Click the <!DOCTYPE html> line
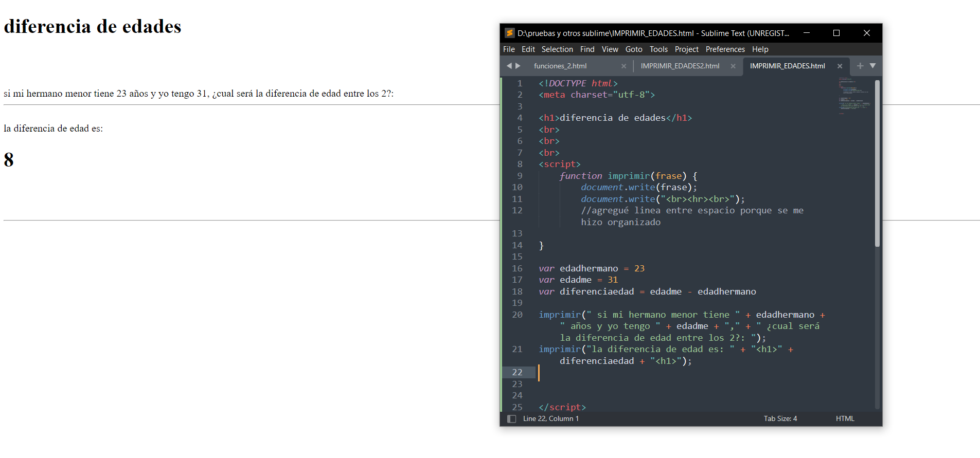The height and width of the screenshot is (458, 980). coord(578,83)
